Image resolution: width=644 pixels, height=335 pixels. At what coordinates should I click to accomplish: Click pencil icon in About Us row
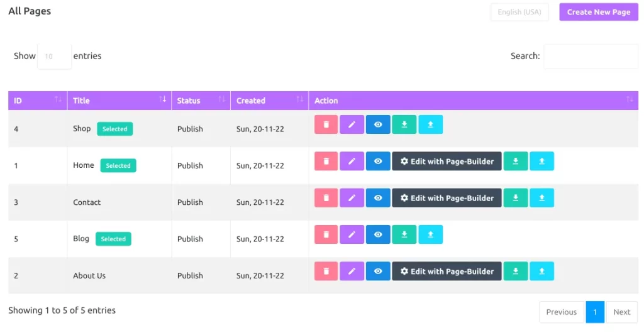352,272
